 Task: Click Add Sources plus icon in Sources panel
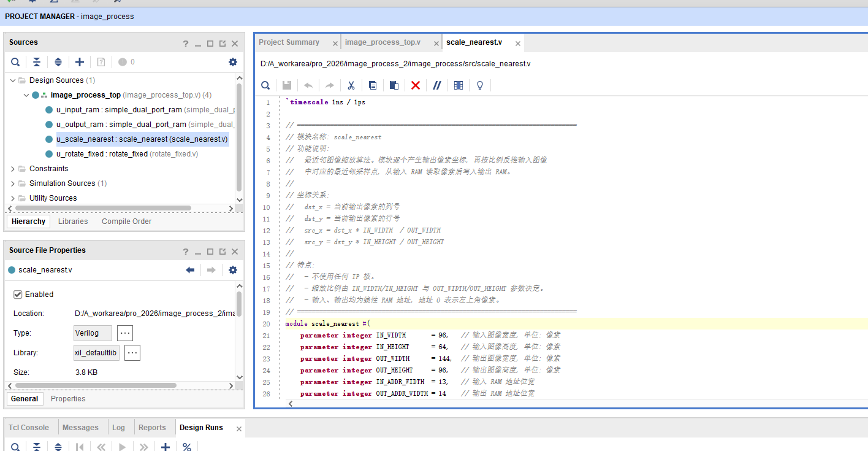(80, 62)
